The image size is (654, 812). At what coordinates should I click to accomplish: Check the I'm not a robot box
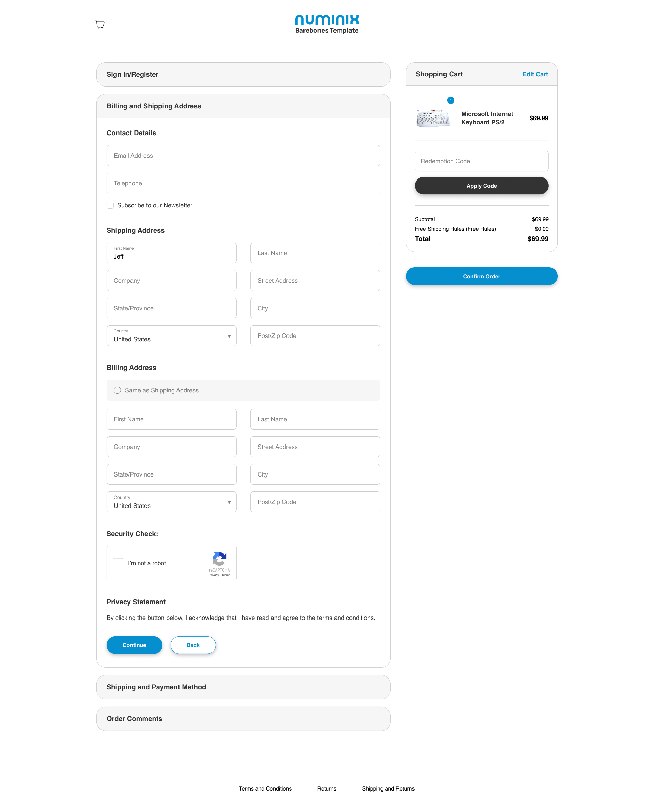tap(118, 563)
